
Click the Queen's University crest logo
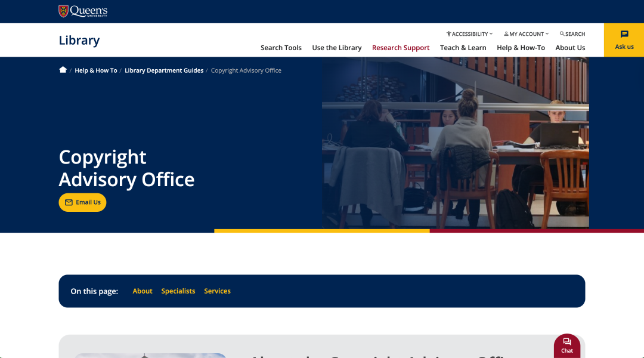point(63,11)
